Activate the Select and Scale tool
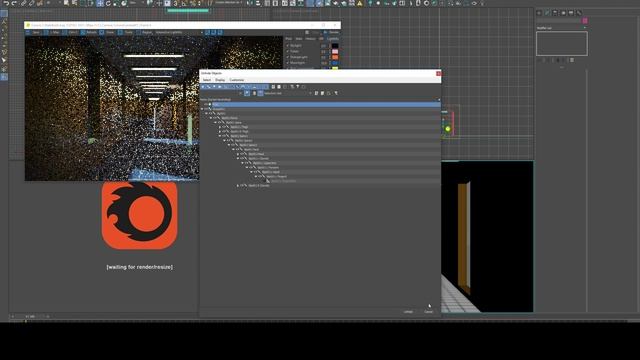This screenshot has height=360, width=640. coord(116,3)
